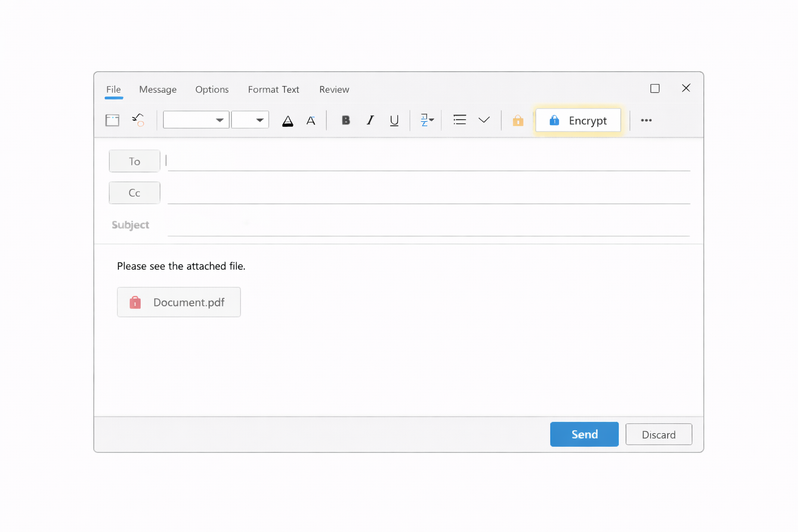Open the Document.pdf attachment
Viewport: 798px width, 532px height.
point(179,302)
